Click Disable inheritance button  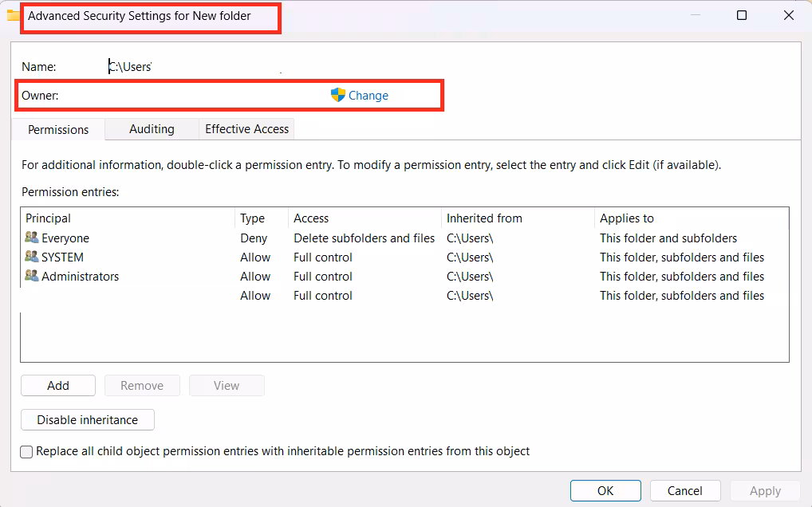88,419
